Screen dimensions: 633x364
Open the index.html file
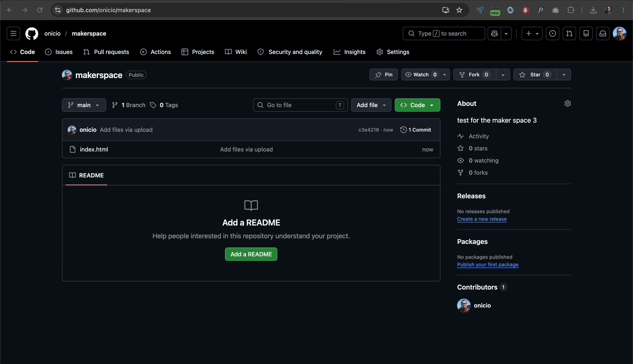(94, 149)
